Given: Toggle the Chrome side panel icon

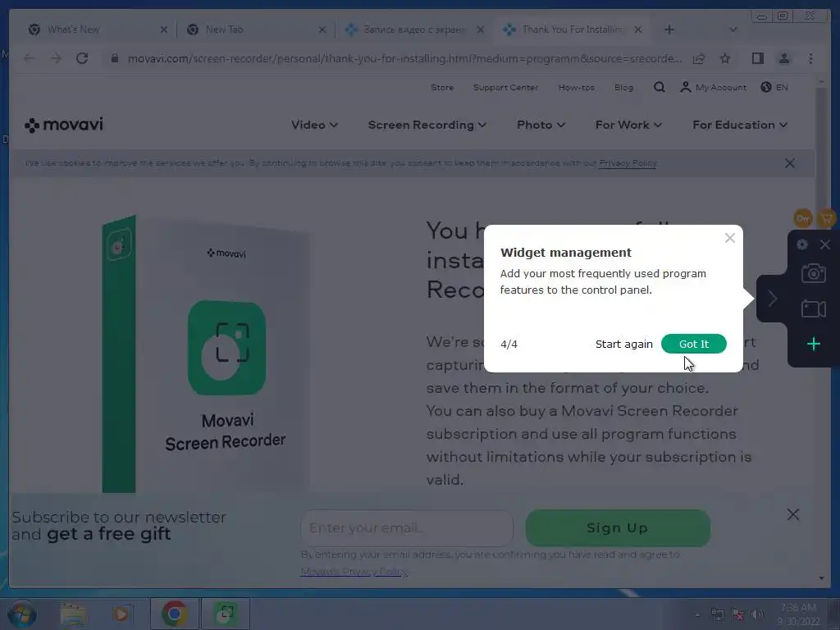Looking at the screenshot, I should (x=757, y=58).
